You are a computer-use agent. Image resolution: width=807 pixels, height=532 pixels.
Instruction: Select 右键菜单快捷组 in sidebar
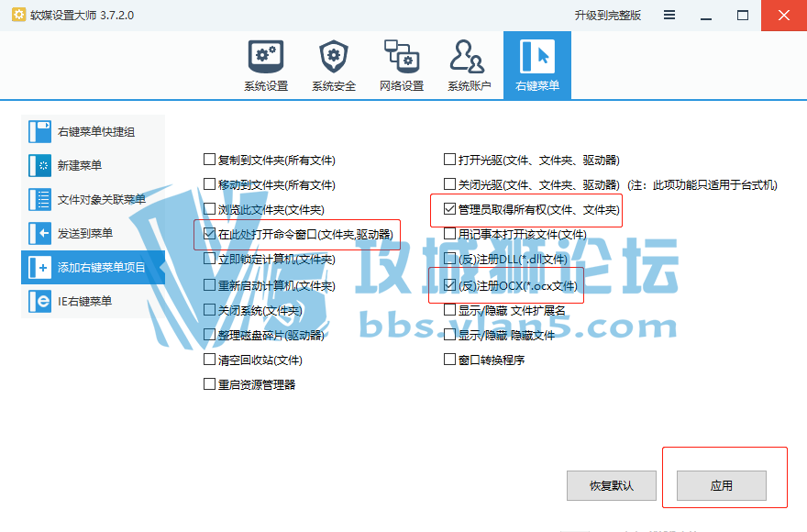(94, 132)
